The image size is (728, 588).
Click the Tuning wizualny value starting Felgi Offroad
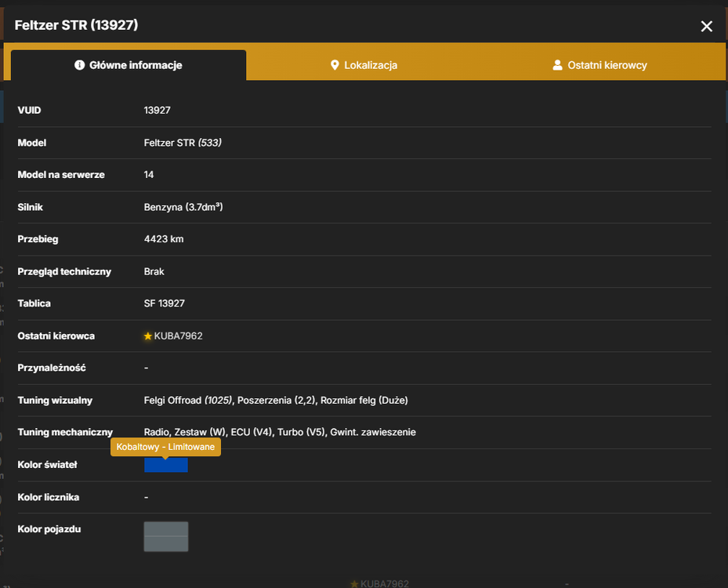pos(276,401)
